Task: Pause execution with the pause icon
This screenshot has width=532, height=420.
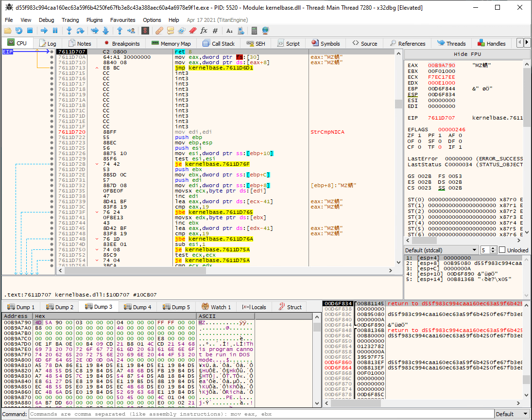Action: (x=54, y=31)
